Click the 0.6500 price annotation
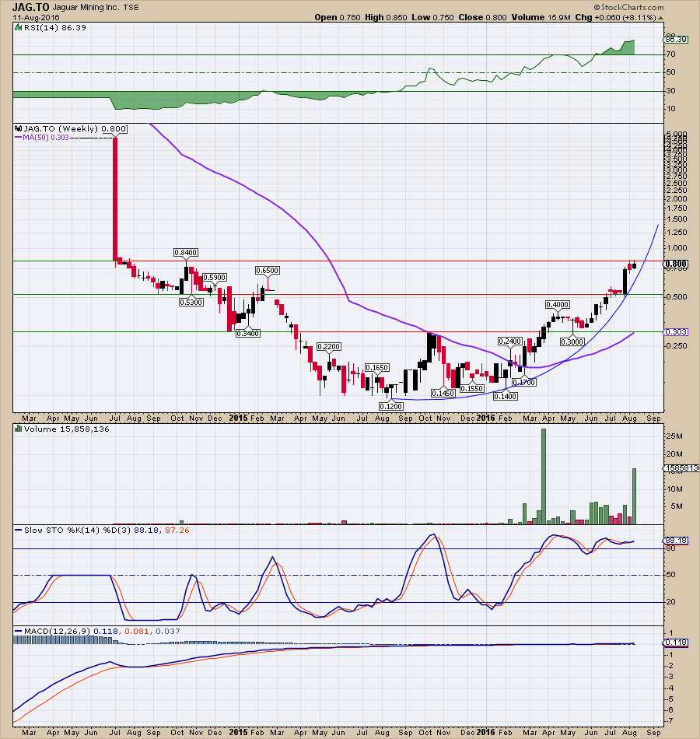Screen dimensions: 700x739 pos(268,271)
